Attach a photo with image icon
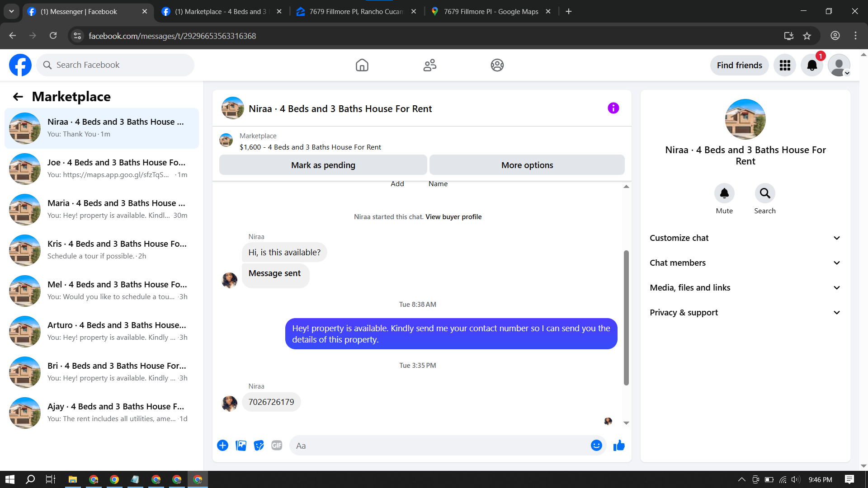This screenshot has height=488, width=868. pyautogui.click(x=241, y=446)
